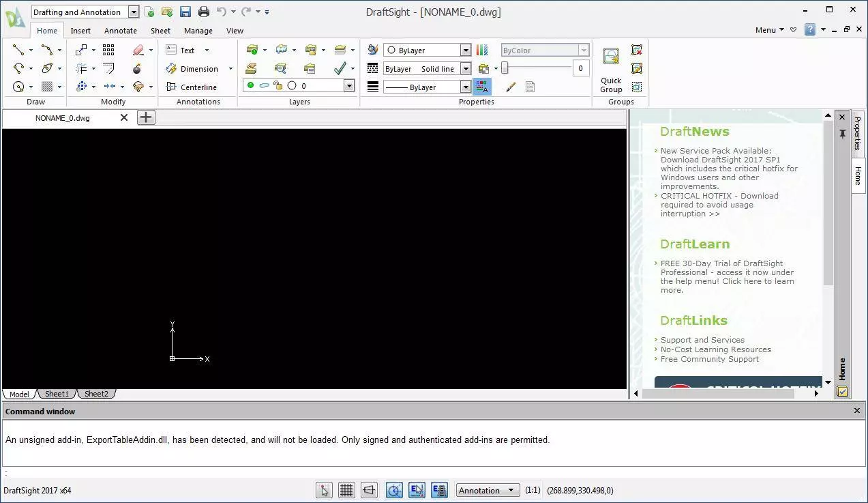868x503 pixels.
Task: Click the ungroup icon with red X
Action: (x=637, y=50)
